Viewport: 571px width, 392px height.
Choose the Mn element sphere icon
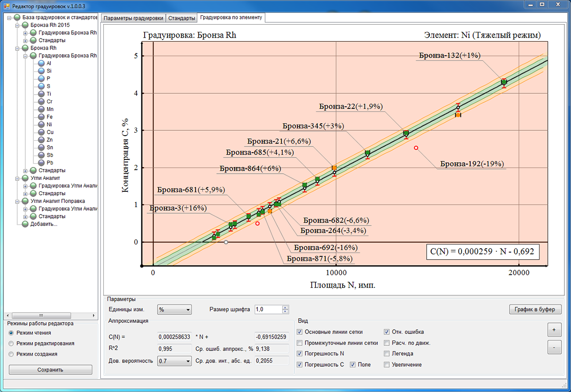pyautogui.click(x=41, y=109)
